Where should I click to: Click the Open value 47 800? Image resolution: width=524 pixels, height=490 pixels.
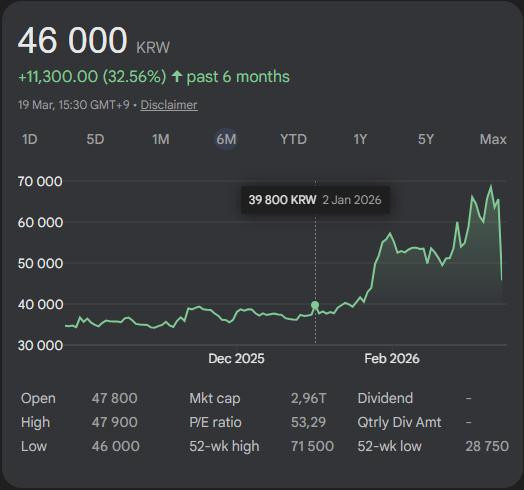tap(114, 398)
